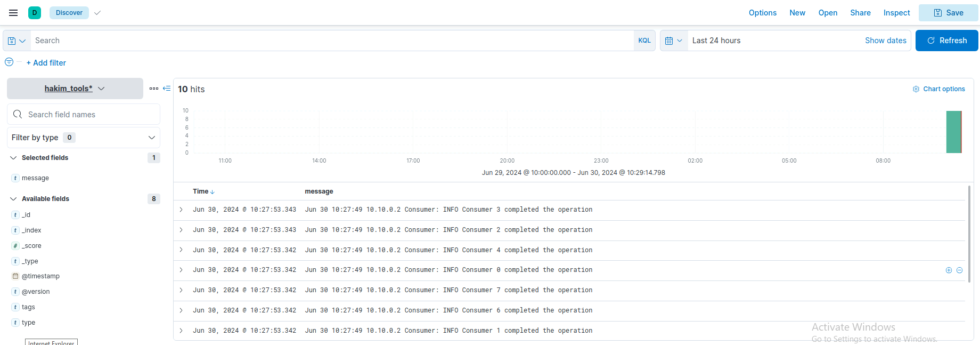
Task: Expand the Consumer 1 log row
Action: pyautogui.click(x=181, y=331)
